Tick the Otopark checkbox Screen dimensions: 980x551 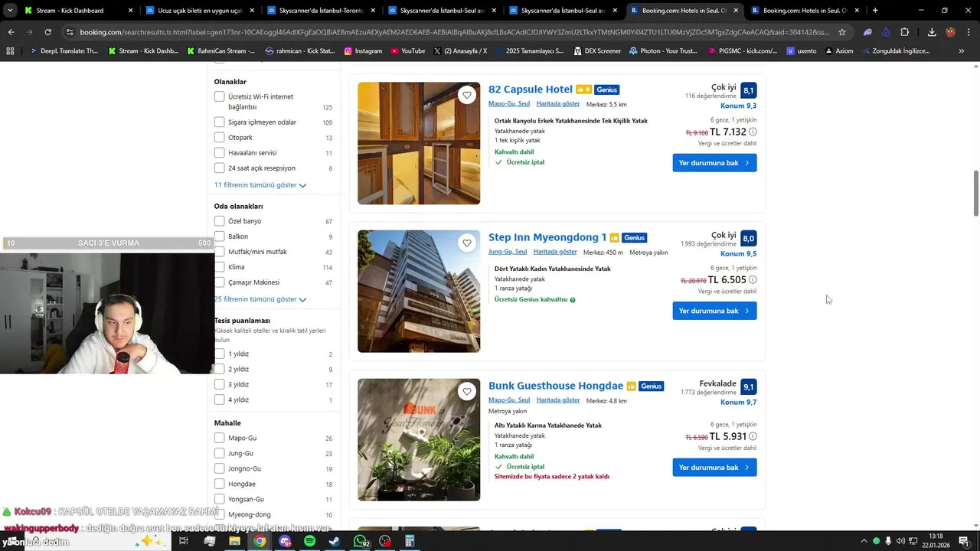(220, 138)
